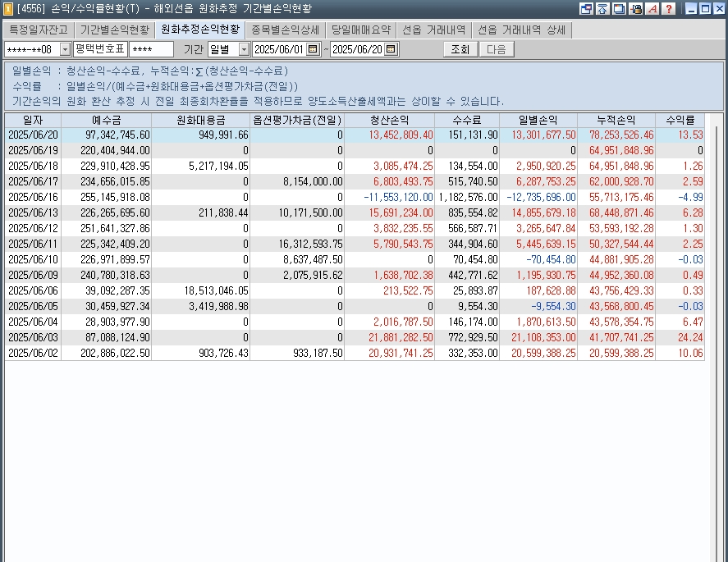Image resolution: width=728 pixels, height=562 pixels.
Task: Open the 일별 period dropdown
Action: pyautogui.click(x=244, y=49)
